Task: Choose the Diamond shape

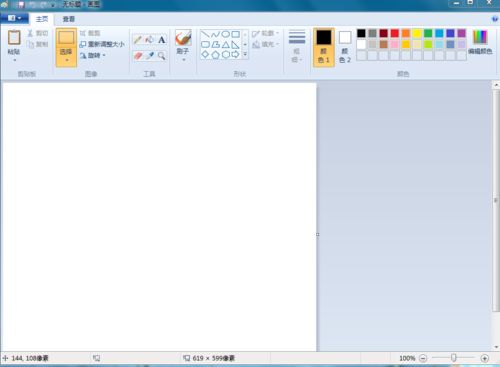Action: point(206,54)
